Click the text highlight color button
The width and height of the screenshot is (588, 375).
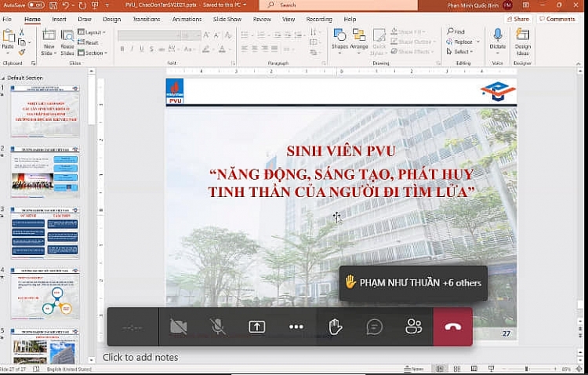[205, 49]
